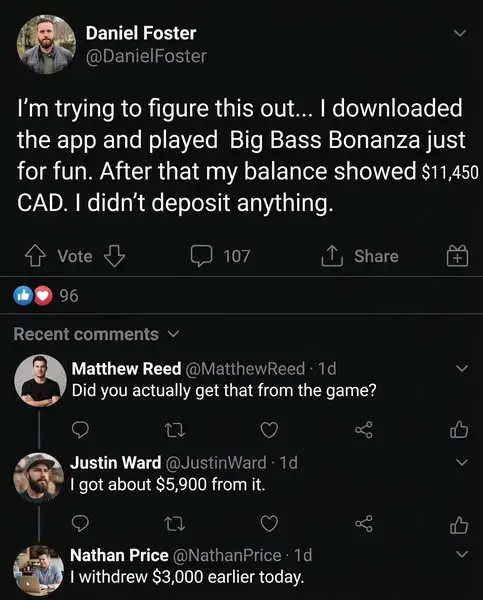Reply to Matthew Reed's comment
483x600 pixels.
pyautogui.click(x=80, y=430)
